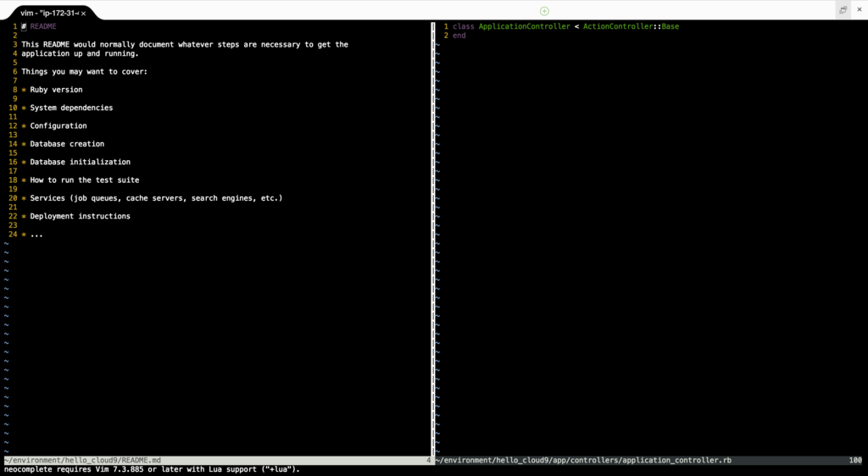Click the '100' in right status line
This screenshot has height=476, width=868.
click(855, 460)
